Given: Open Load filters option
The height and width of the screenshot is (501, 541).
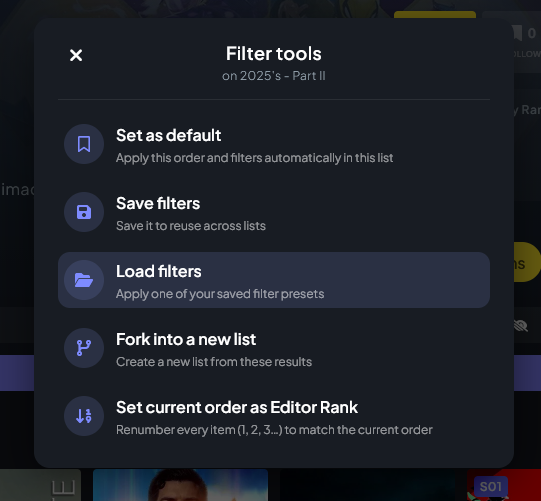Looking at the screenshot, I should (x=274, y=280).
